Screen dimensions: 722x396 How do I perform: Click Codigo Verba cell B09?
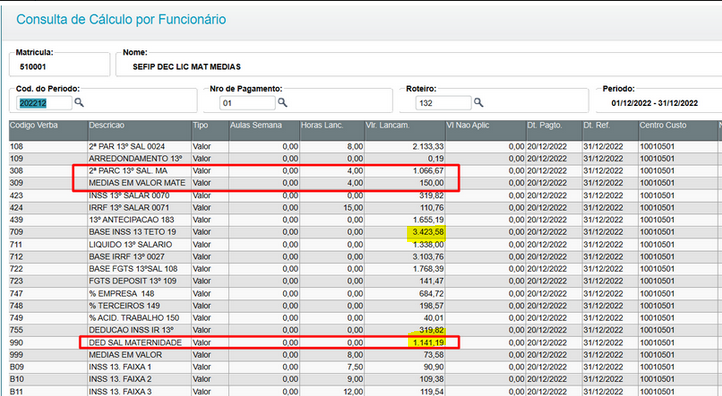(x=17, y=367)
